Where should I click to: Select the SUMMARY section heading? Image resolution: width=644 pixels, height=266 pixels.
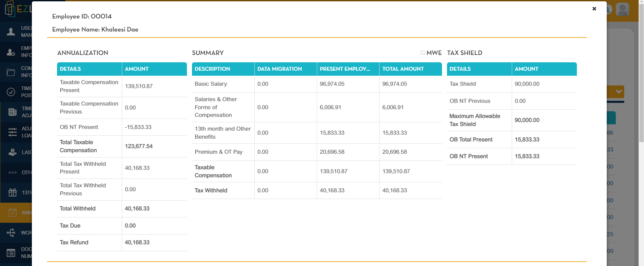point(208,53)
